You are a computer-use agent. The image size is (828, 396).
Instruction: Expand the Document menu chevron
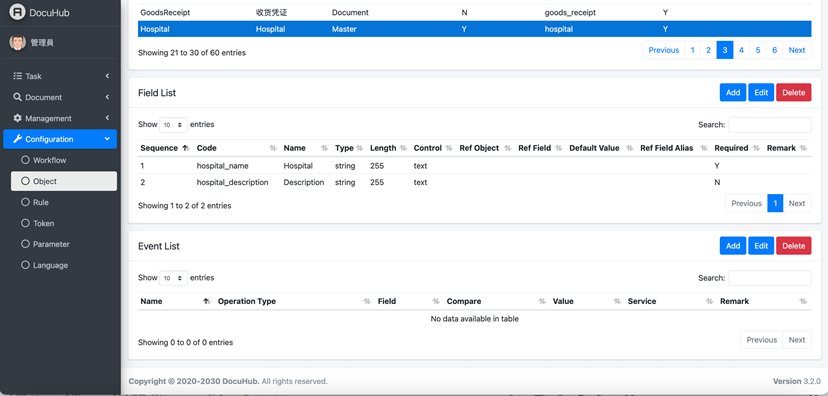(x=107, y=97)
